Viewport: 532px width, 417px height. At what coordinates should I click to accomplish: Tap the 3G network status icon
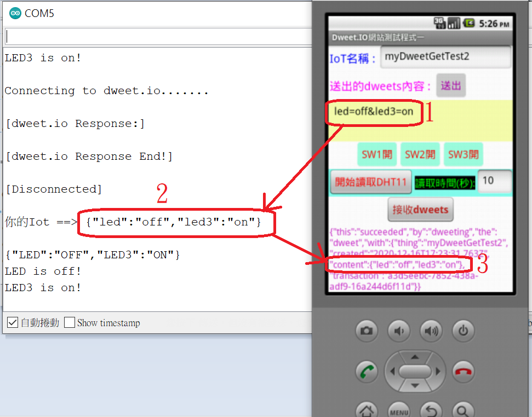(x=440, y=23)
